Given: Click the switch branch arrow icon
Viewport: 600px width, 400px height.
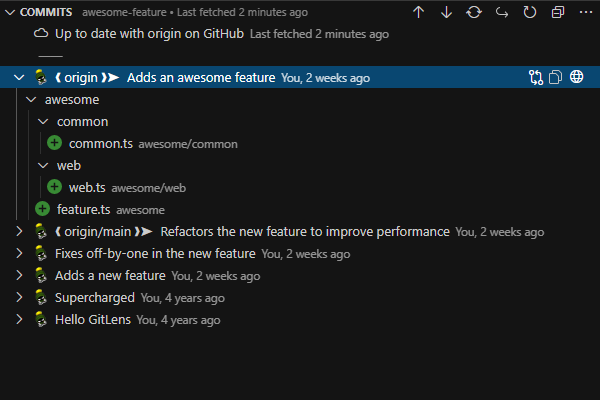Looking at the screenshot, I should click(502, 12).
